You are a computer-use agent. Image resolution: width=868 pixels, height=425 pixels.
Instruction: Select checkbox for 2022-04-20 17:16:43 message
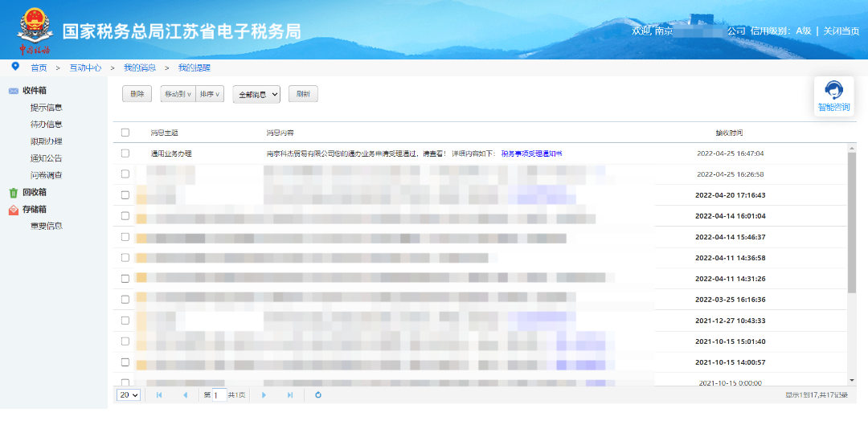[x=125, y=194]
